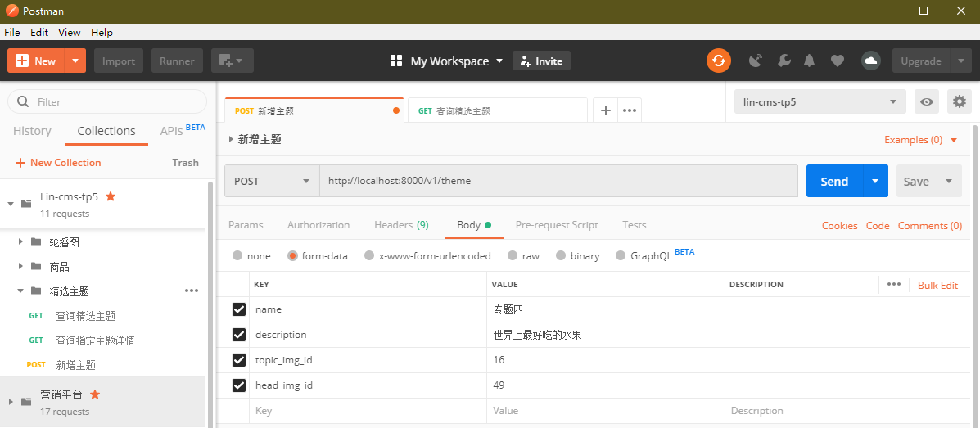Open the notifications bell icon

point(810,61)
